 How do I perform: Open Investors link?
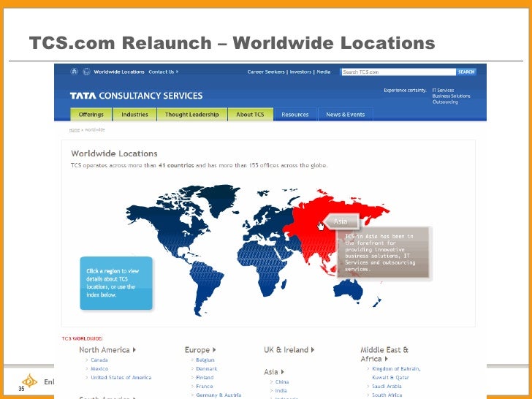coord(300,72)
